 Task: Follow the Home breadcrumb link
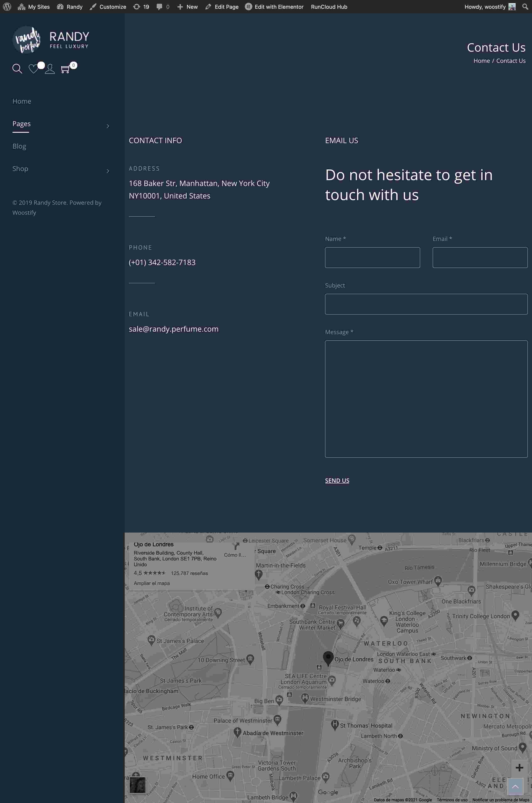[x=482, y=61]
